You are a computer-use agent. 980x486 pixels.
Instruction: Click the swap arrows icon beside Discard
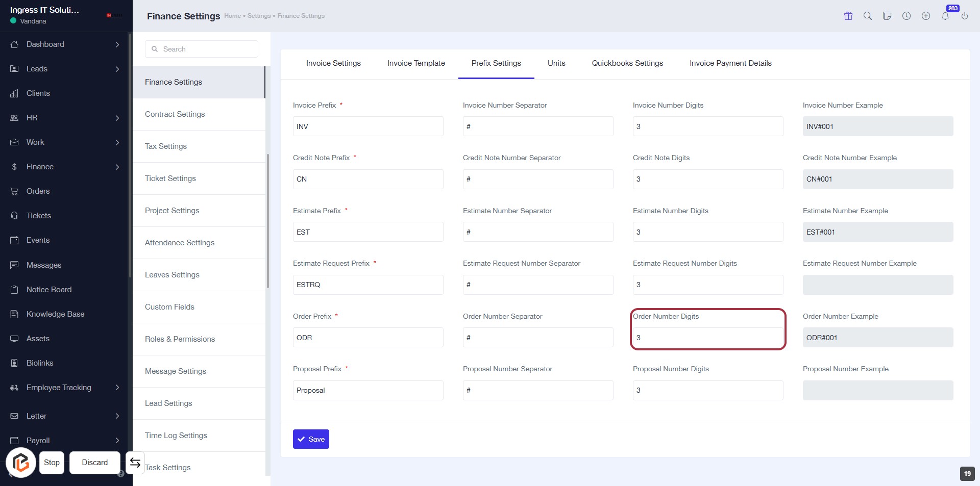pyautogui.click(x=135, y=463)
